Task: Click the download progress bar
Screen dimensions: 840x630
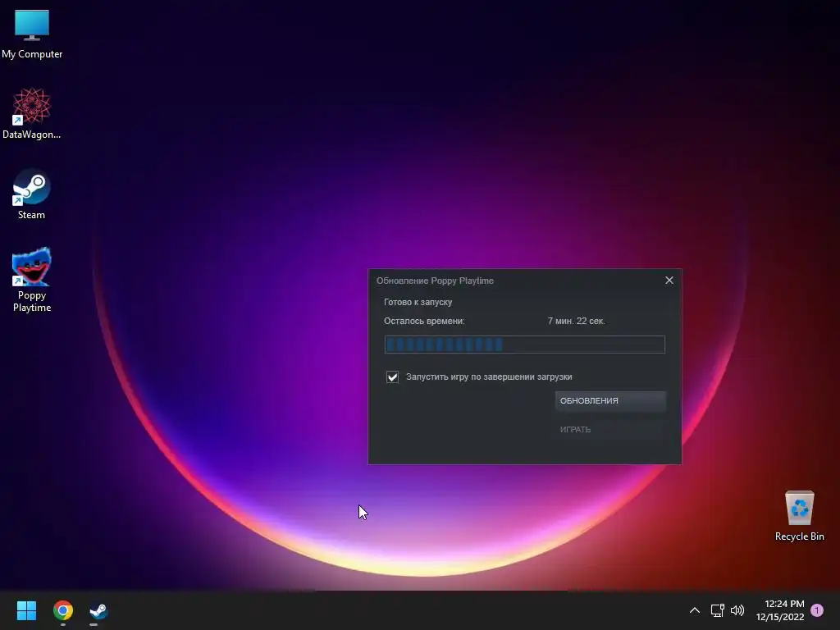Action: click(524, 345)
